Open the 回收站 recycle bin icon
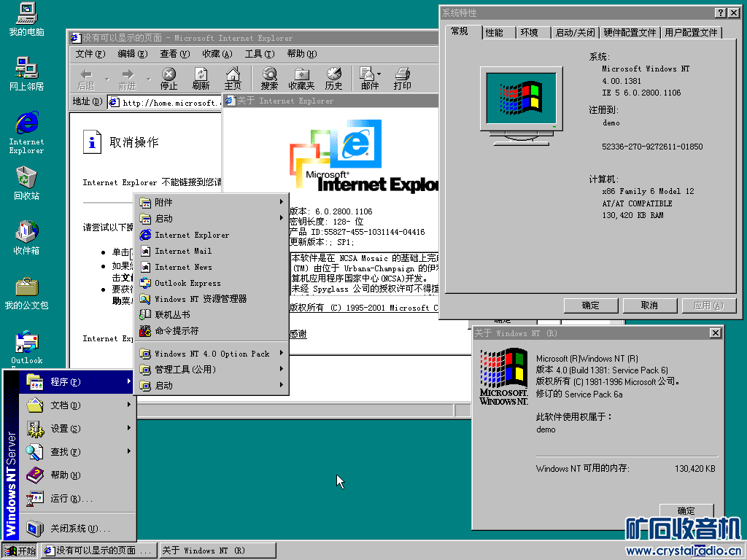 (x=27, y=183)
